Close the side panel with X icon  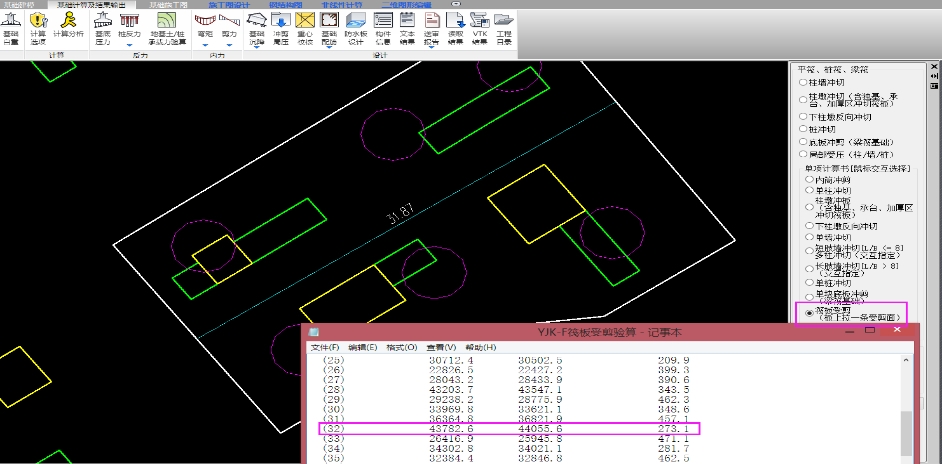tap(934, 67)
